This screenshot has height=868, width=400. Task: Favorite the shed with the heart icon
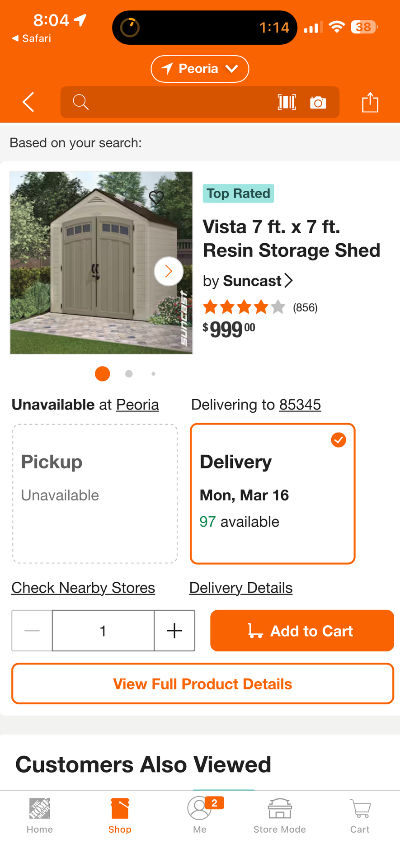(156, 197)
